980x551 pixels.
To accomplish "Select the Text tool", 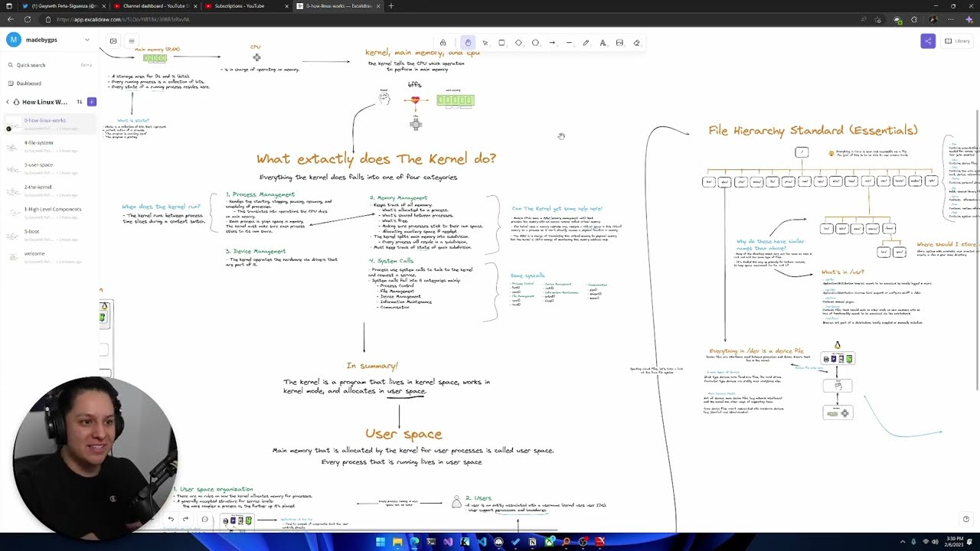I will [x=603, y=43].
